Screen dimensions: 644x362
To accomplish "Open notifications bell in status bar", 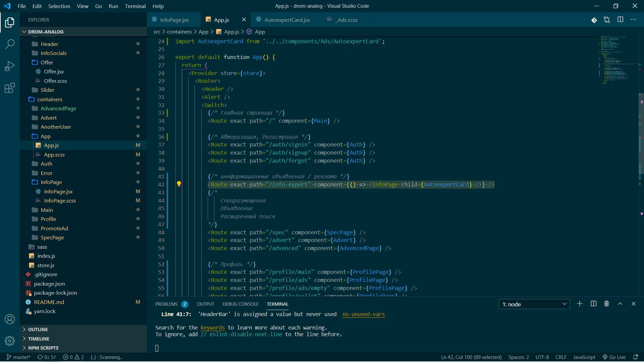I will (x=635, y=357).
